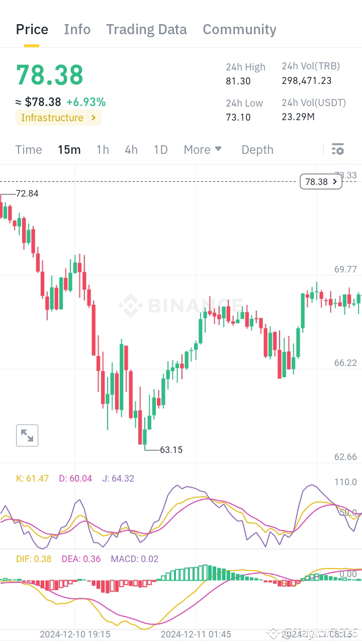This screenshot has width=362, height=644.
Task: Open the chart indicator settings icon
Action: click(x=338, y=149)
